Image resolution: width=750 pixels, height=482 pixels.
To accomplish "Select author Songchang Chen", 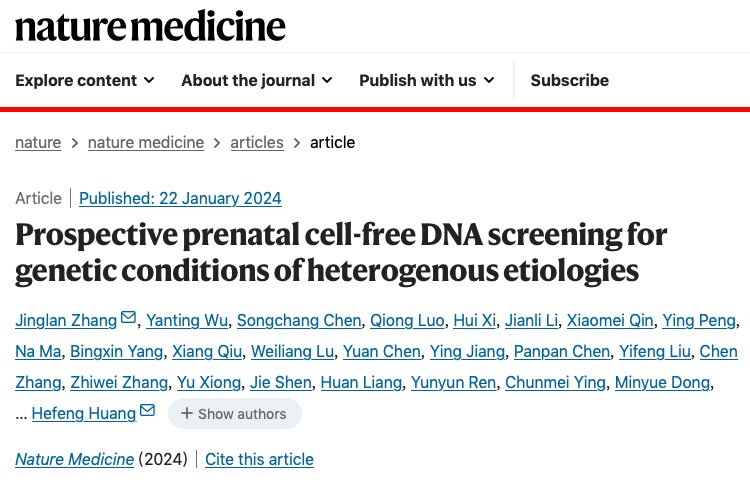I will point(299,320).
